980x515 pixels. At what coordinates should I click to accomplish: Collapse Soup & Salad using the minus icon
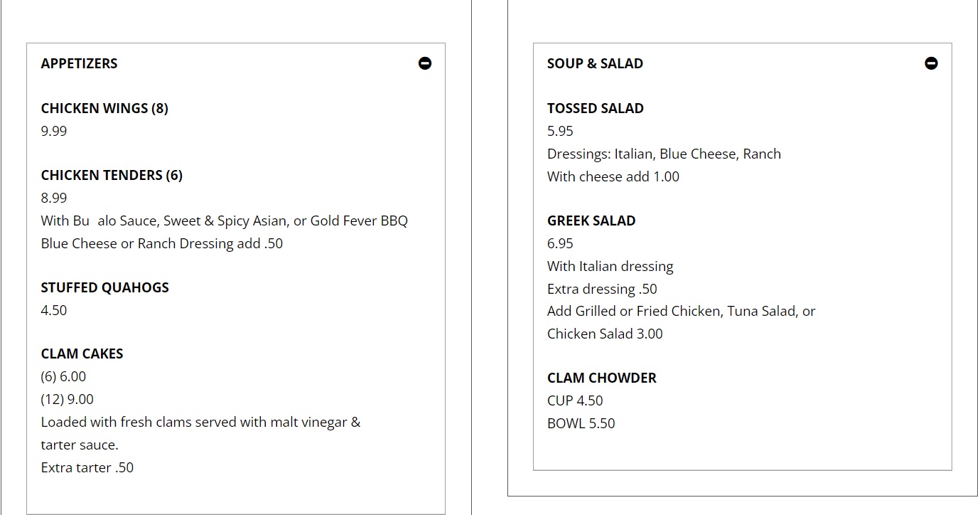pyautogui.click(x=931, y=63)
